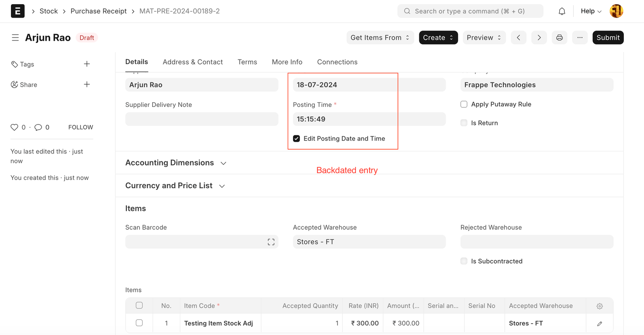Open the Print view via printer icon

[x=559, y=37]
